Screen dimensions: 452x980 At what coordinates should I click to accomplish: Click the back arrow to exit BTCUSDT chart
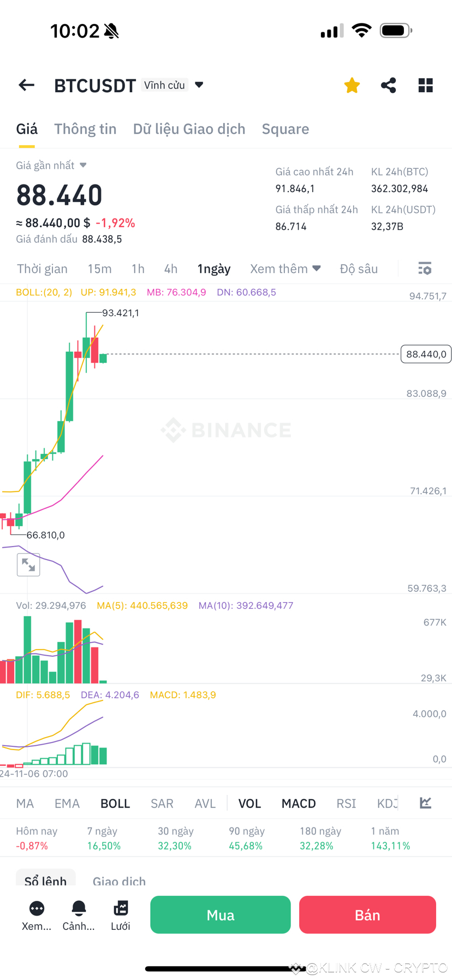click(x=26, y=85)
